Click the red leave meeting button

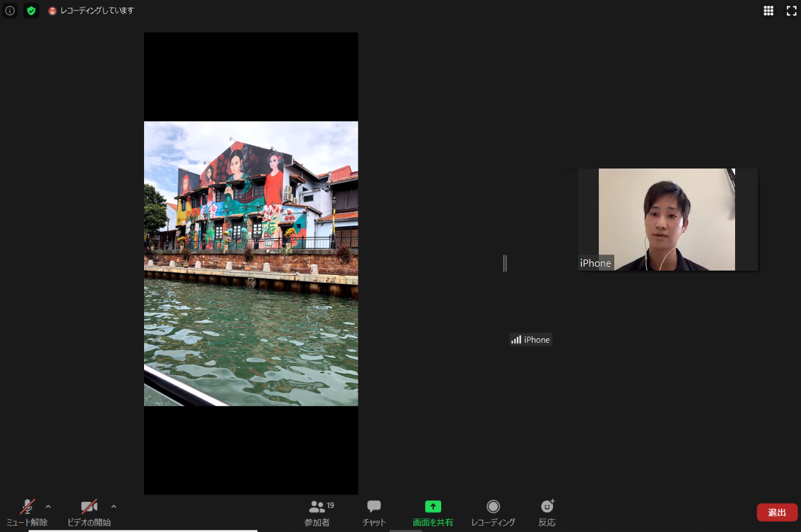tap(777, 513)
